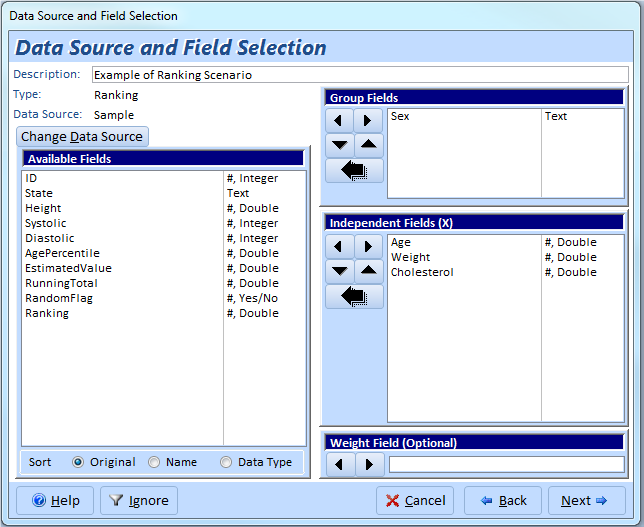Image resolution: width=644 pixels, height=527 pixels.
Task: Open Help for this screen
Action: pyautogui.click(x=55, y=500)
